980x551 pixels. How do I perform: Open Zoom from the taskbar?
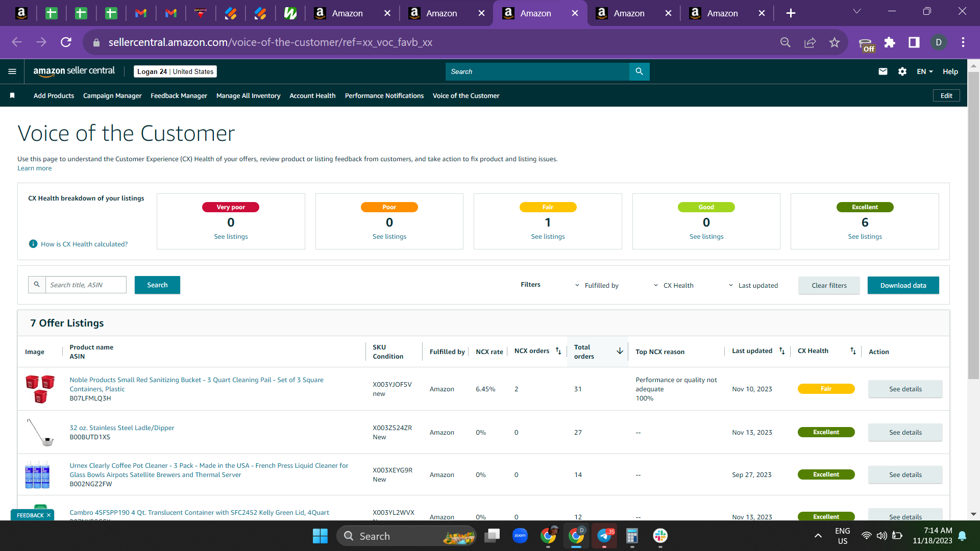pyautogui.click(x=520, y=536)
